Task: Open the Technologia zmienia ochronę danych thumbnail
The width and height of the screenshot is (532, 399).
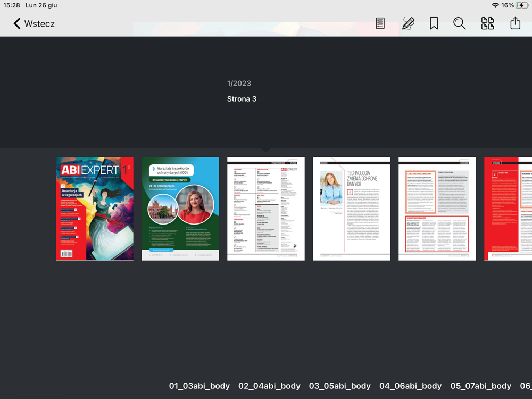Action: pyautogui.click(x=352, y=209)
